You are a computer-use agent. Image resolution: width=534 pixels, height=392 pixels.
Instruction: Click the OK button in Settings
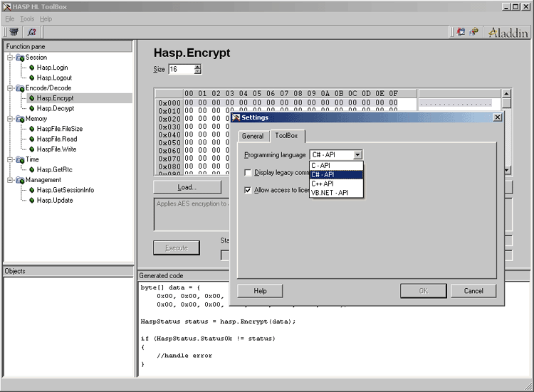click(x=424, y=291)
